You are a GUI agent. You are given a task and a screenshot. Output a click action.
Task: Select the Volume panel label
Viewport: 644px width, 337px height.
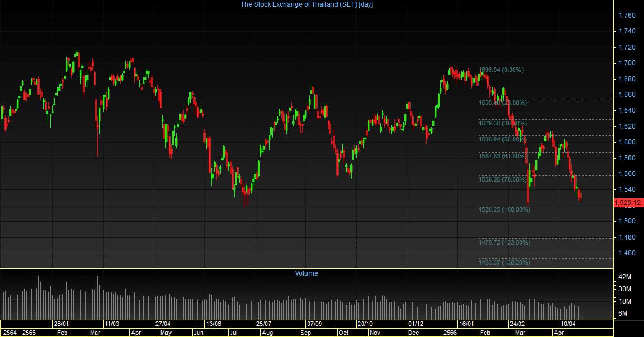[x=306, y=273]
